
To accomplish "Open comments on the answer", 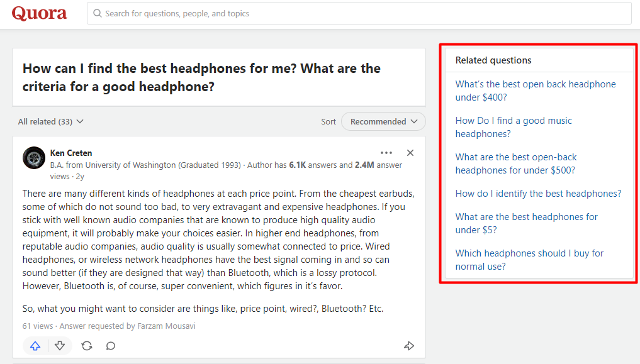I will (111, 346).
